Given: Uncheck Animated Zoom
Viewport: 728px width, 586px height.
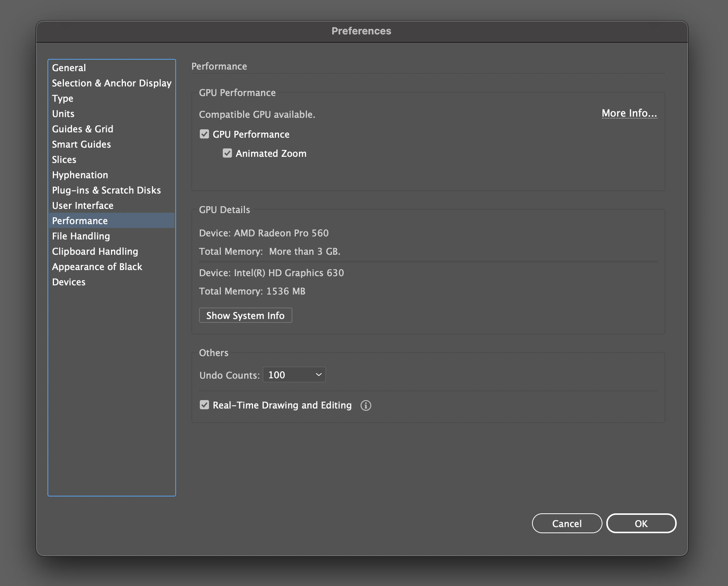Looking at the screenshot, I should click(227, 153).
